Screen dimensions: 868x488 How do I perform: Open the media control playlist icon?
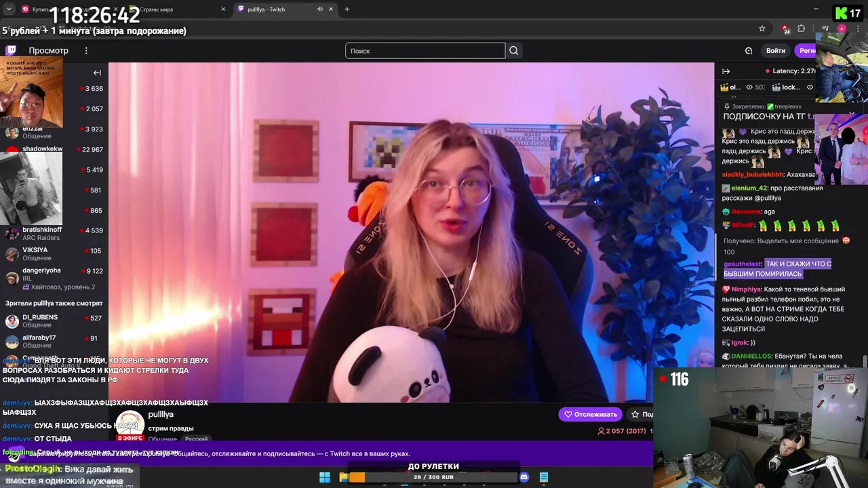(x=825, y=28)
